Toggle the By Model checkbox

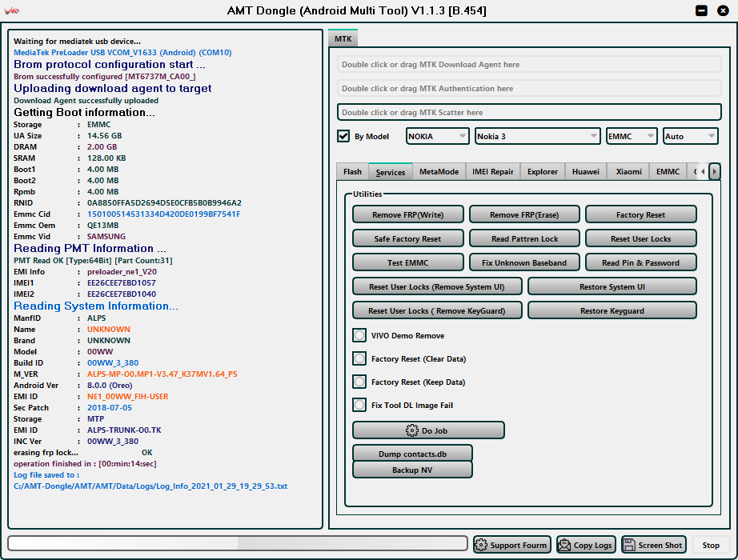[x=343, y=136]
